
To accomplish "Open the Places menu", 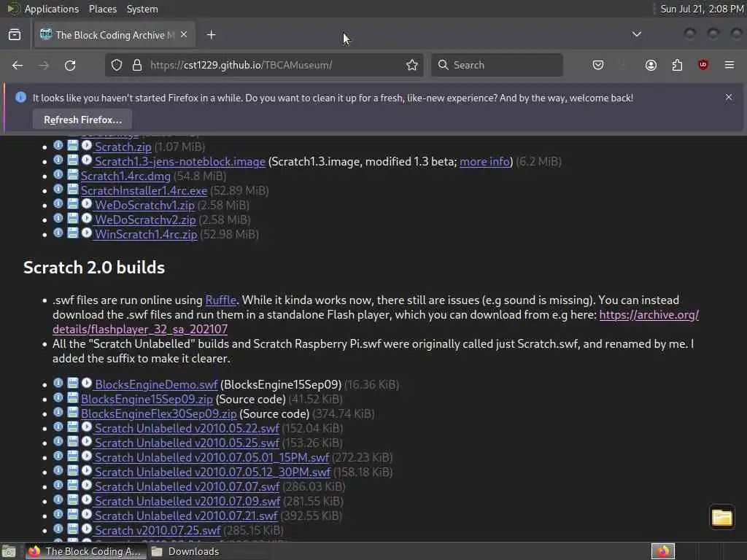I will click(x=102, y=9).
